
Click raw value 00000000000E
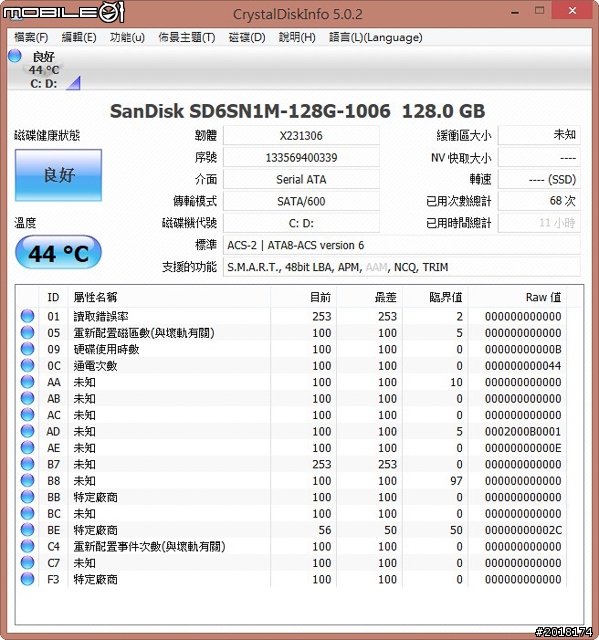click(x=523, y=448)
